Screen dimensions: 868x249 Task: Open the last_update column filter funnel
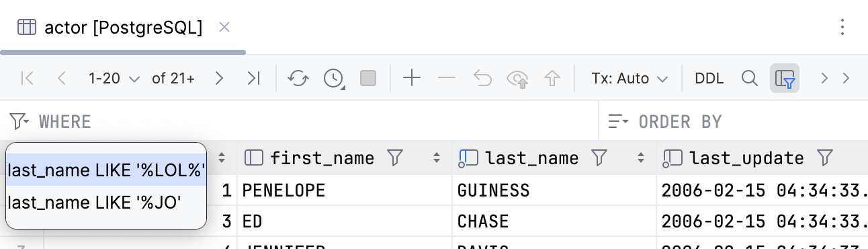click(x=824, y=158)
